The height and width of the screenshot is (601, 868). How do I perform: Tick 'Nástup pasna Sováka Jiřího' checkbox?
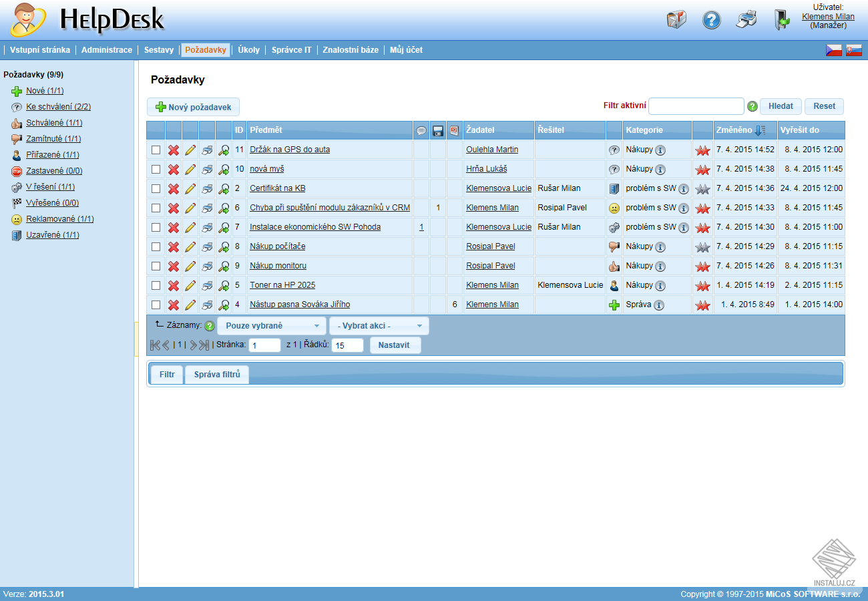click(x=156, y=305)
